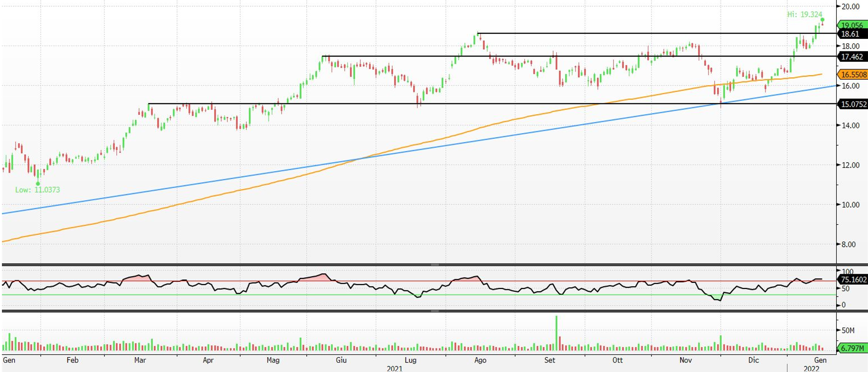Grab the divider handle above volume panel
Screen dimensions: 868x372
tap(434, 311)
